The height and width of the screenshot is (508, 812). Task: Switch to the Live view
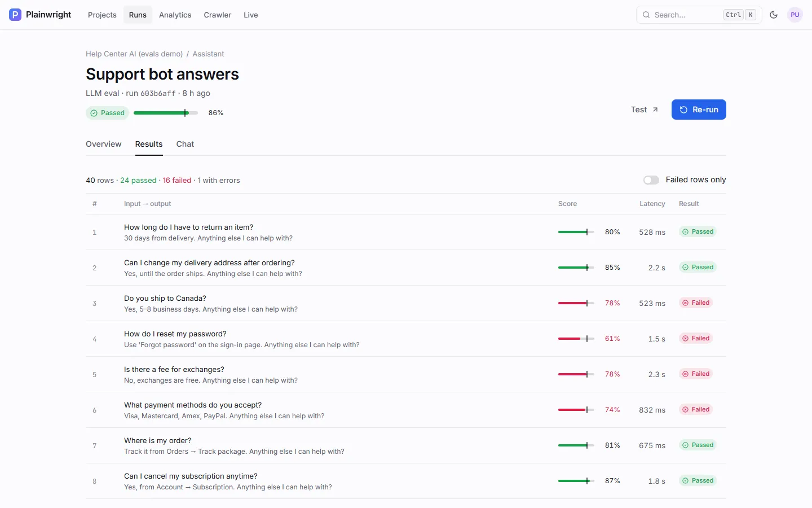point(251,15)
